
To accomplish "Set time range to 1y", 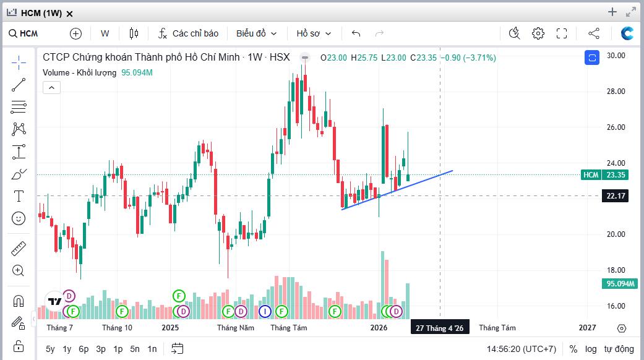I will coord(67,349).
